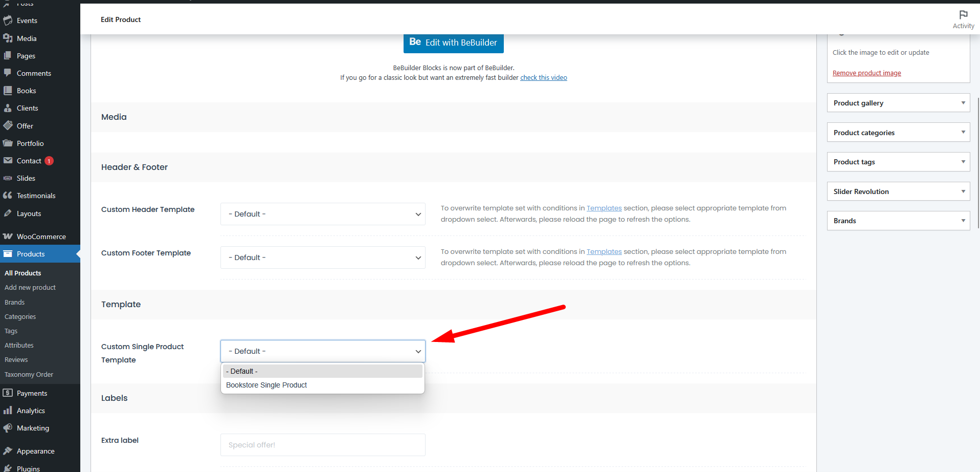Image resolution: width=980 pixels, height=472 pixels.
Task: Click the Portfolio folder icon in sidebar
Action: pos(8,143)
